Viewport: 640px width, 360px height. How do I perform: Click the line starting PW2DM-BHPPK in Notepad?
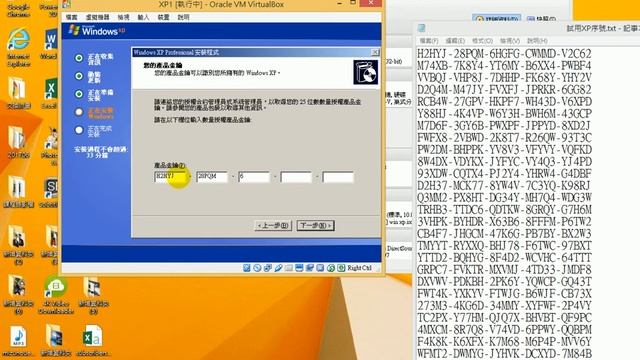tap(504, 149)
